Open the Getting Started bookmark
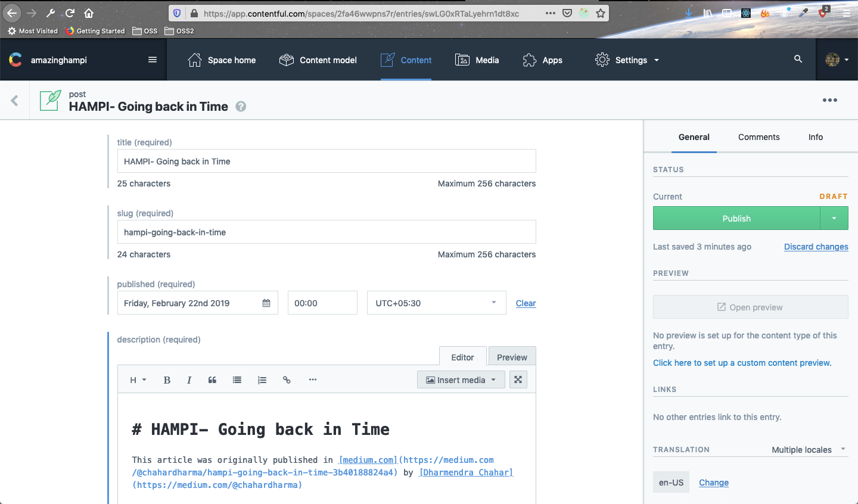The image size is (858, 504). click(x=95, y=31)
